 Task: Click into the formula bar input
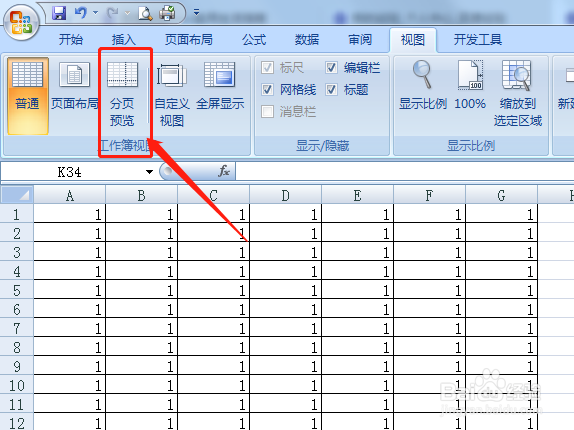point(405,171)
